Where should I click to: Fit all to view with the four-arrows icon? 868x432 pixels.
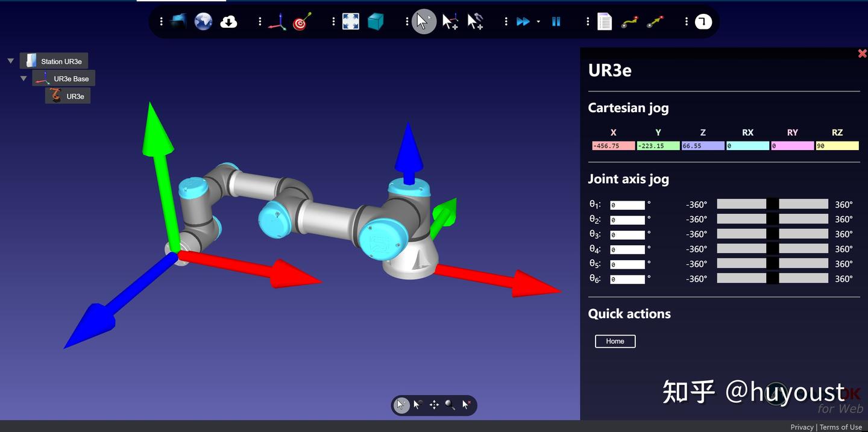point(350,22)
